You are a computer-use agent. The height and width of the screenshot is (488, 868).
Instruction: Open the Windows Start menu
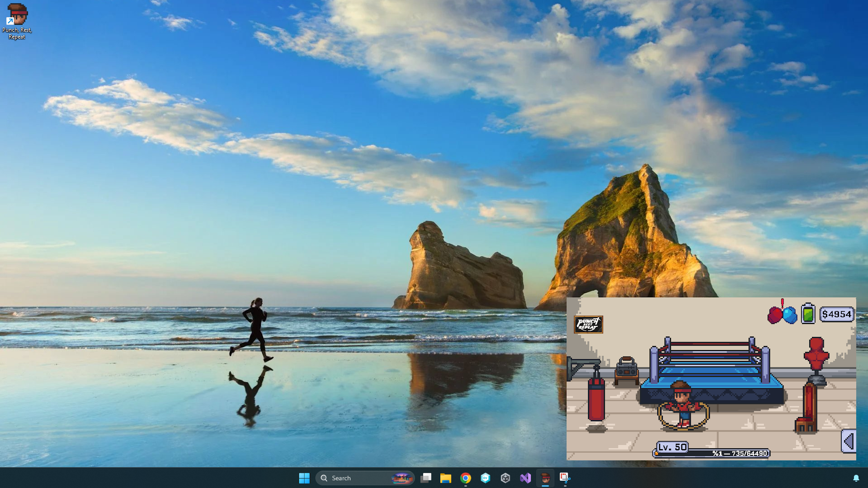coord(304,478)
